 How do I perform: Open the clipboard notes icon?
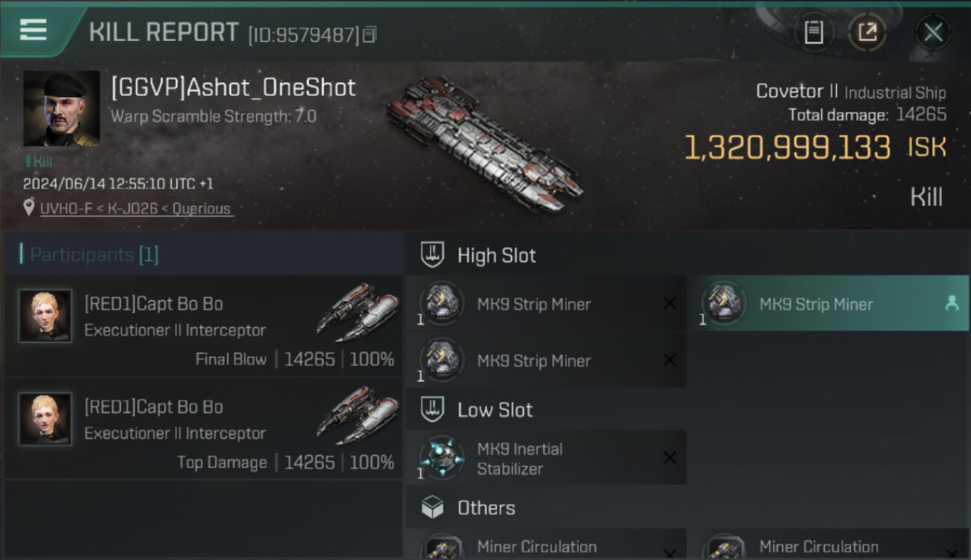[x=813, y=32]
